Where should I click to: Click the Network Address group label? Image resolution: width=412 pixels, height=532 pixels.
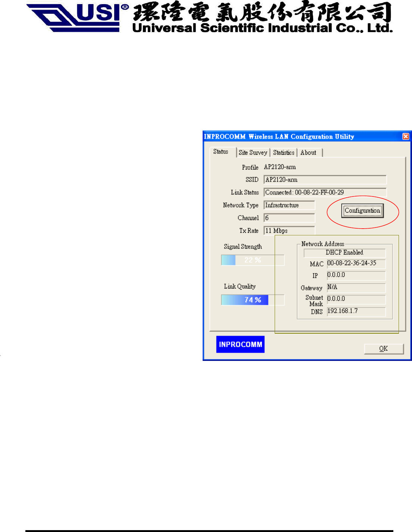(323, 244)
